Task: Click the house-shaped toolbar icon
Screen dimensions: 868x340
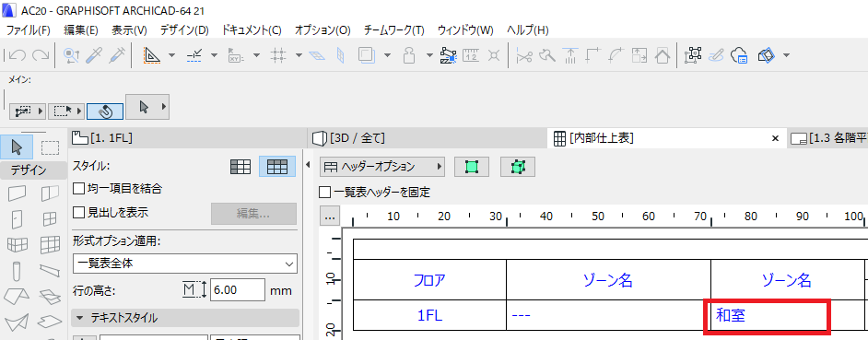Action: [663, 54]
